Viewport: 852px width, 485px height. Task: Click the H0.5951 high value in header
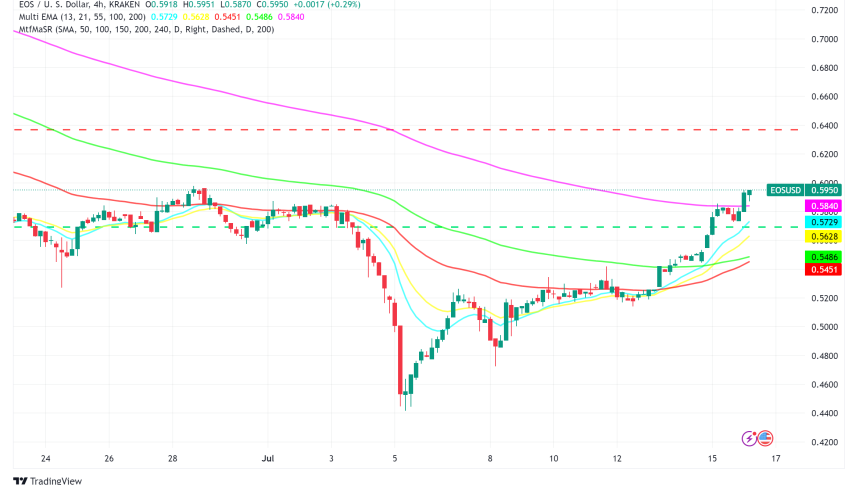[199, 4]
